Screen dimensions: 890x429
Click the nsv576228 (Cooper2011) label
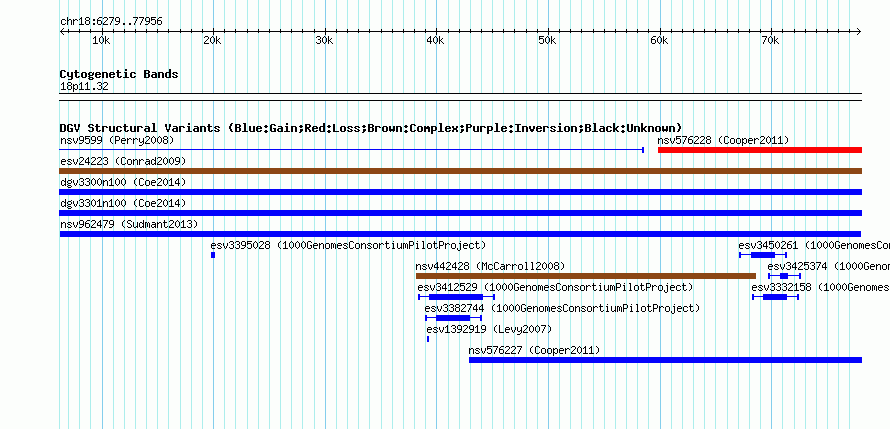click(x=723, y=140)
